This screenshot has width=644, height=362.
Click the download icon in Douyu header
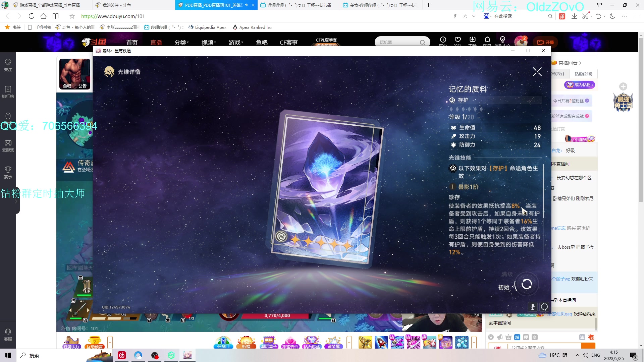tap(473, 40)
